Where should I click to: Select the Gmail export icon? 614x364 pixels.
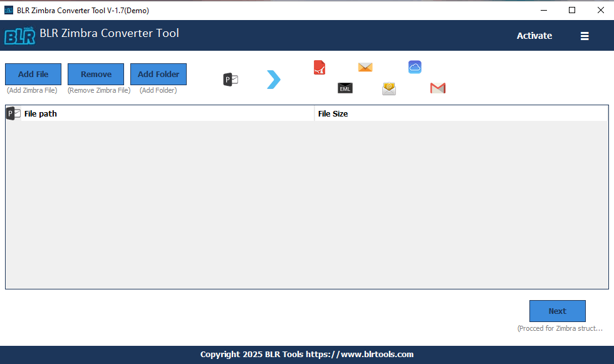[x=437, y=88]
